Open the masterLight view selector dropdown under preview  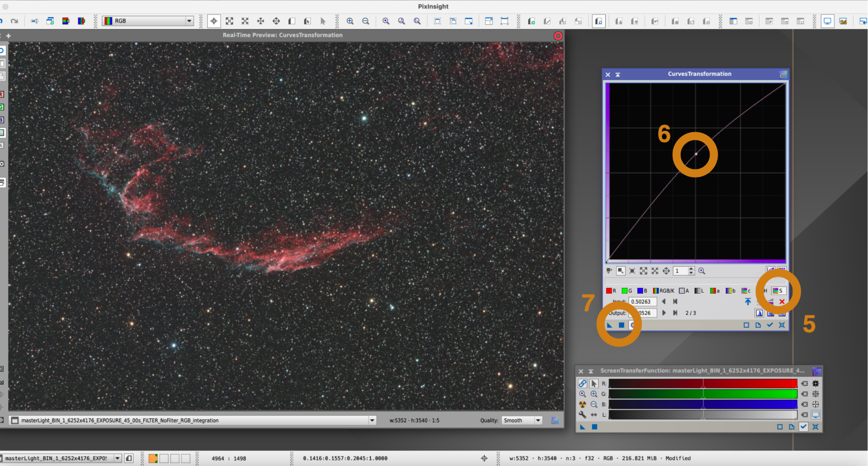pyautogui.click(x=372, y=420)
